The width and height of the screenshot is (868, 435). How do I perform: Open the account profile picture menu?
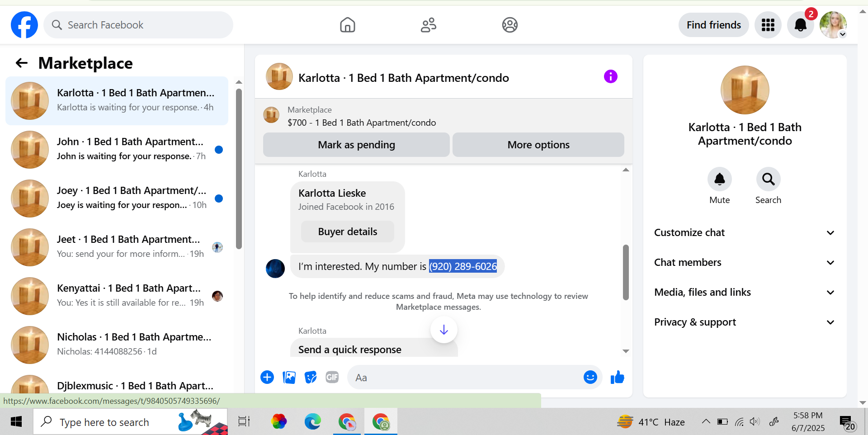833,25
